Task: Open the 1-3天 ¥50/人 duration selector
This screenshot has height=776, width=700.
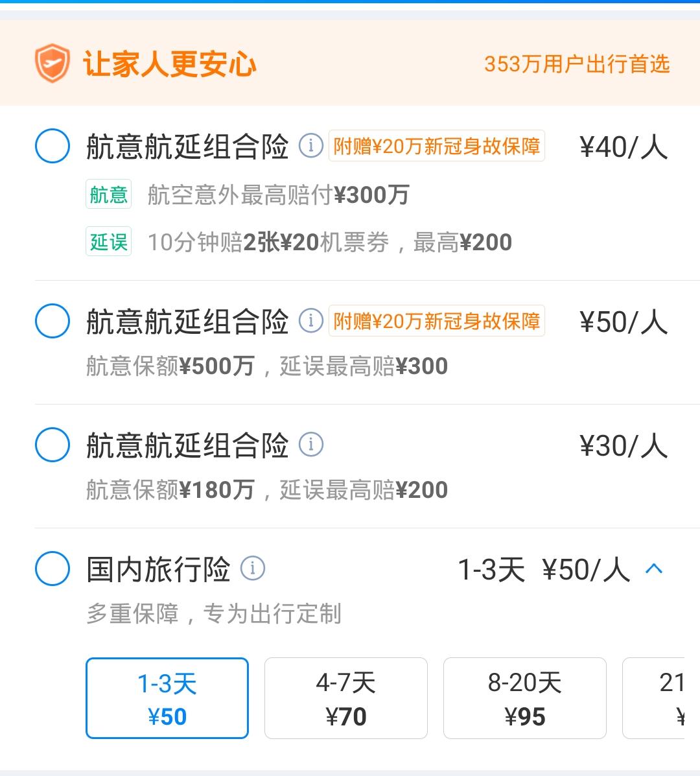Action: coord(544,569)
